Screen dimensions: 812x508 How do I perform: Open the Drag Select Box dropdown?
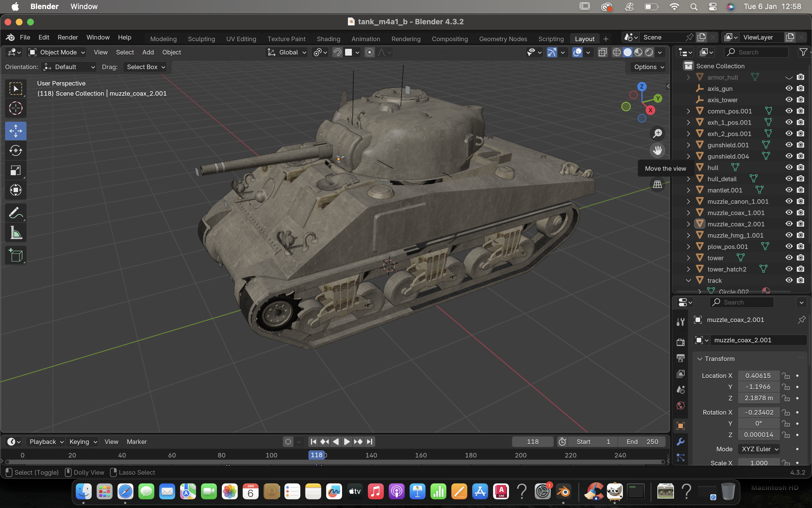click(x=145, y=67)
